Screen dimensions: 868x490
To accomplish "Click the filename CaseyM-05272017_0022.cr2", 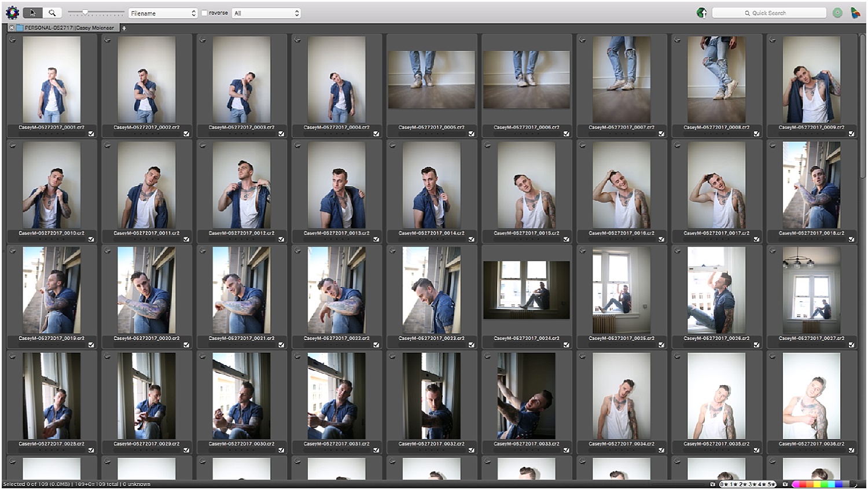I will [x=336, y=338].
